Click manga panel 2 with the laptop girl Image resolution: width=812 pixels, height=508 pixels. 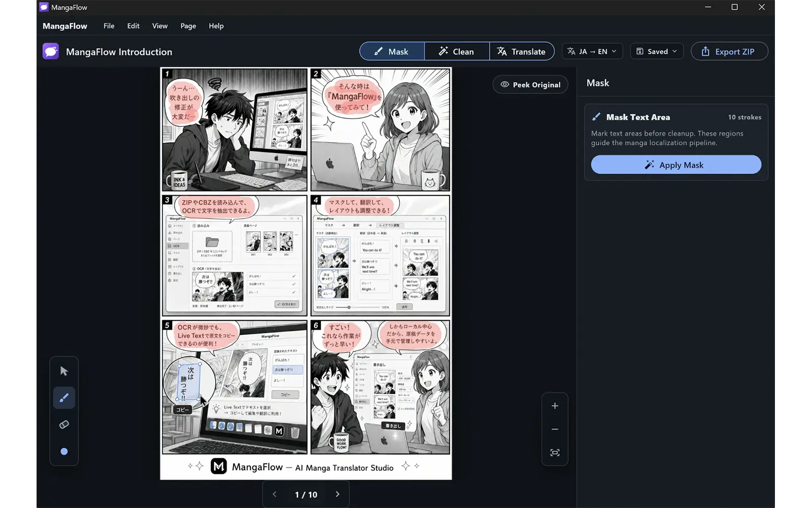[x=380, y=130]
